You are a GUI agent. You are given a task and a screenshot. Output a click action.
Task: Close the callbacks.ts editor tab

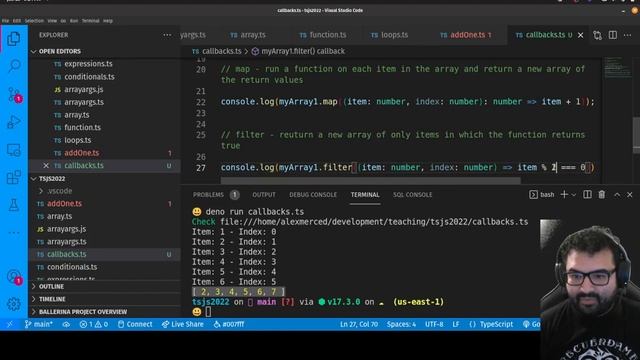pos(580,35)
